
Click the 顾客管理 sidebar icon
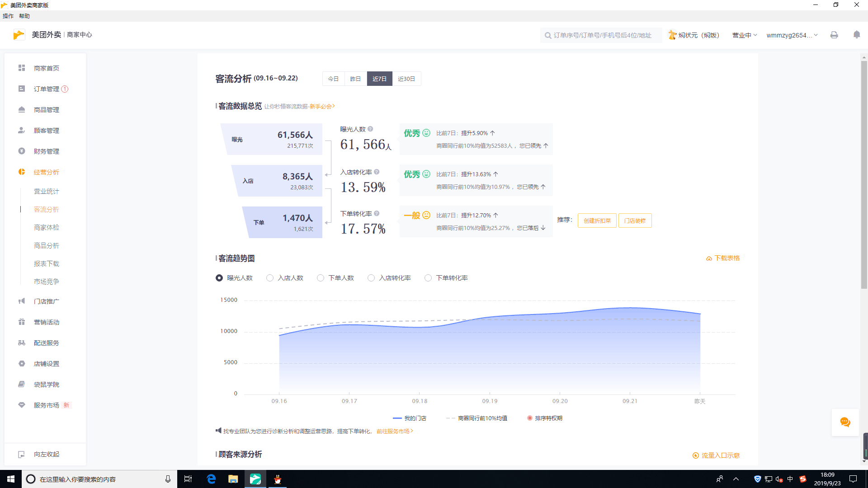pos(22,131)
